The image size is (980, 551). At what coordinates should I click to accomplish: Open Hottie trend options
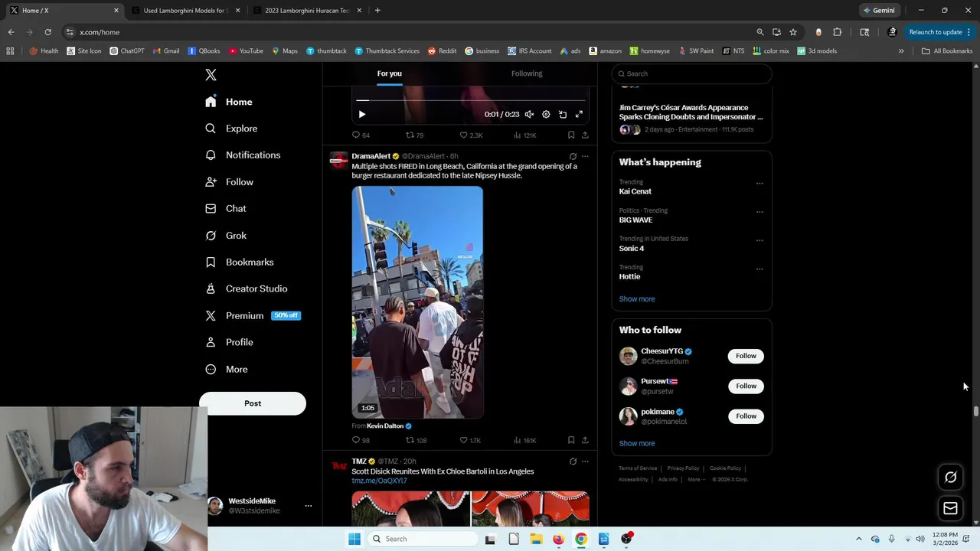pyautogui.click(x=759, y=269)
